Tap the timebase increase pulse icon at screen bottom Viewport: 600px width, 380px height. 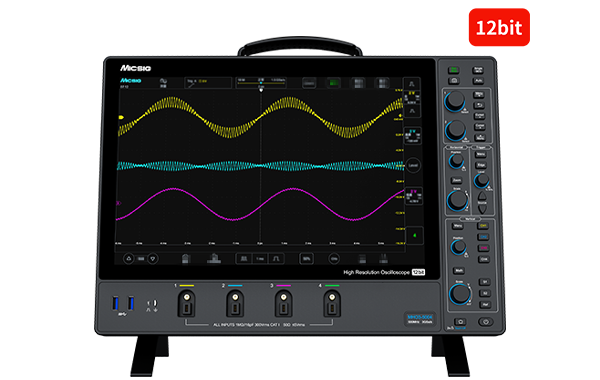[x=276, y=259]
